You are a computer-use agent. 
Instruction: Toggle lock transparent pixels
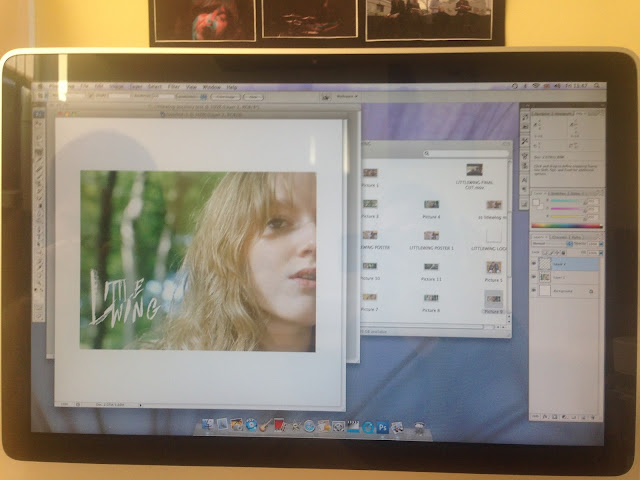[x=545, y=253]
